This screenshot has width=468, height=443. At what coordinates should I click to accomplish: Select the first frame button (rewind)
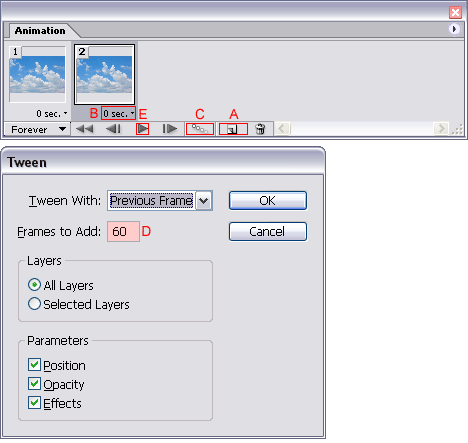[85, 129]
